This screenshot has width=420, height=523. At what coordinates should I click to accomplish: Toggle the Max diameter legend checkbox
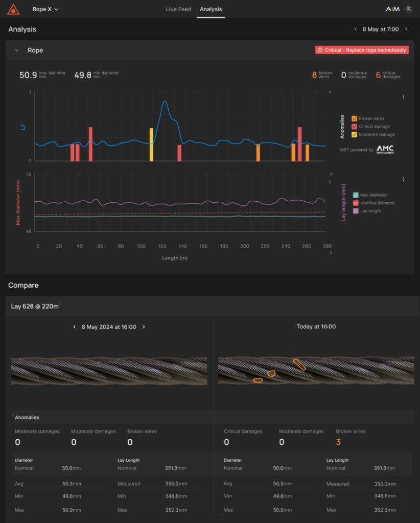coord(356,195)
